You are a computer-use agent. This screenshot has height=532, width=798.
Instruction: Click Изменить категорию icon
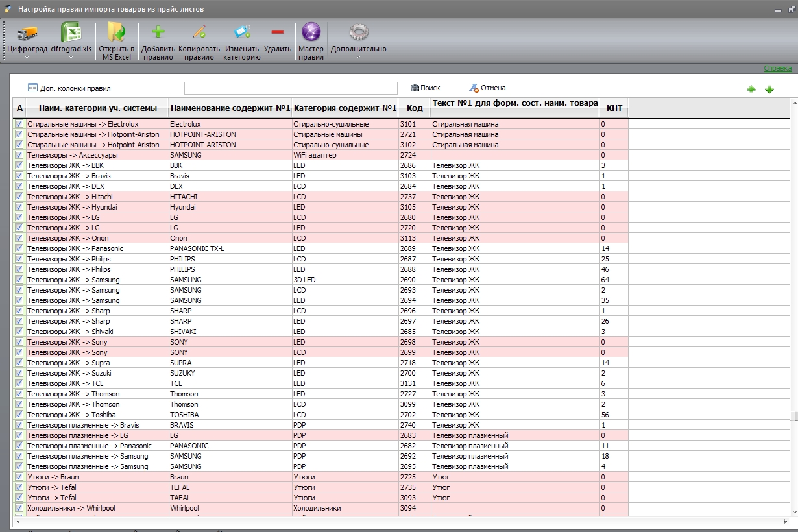242,32
